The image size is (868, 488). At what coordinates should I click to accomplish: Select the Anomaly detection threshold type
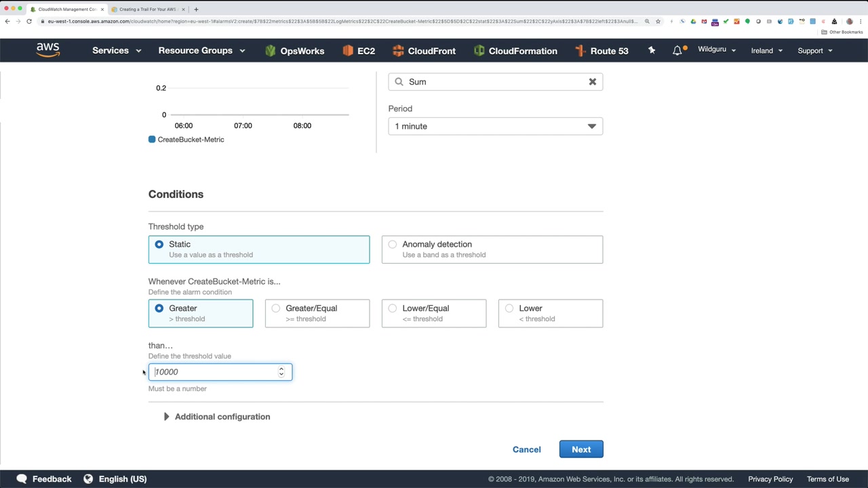point(393,245)
